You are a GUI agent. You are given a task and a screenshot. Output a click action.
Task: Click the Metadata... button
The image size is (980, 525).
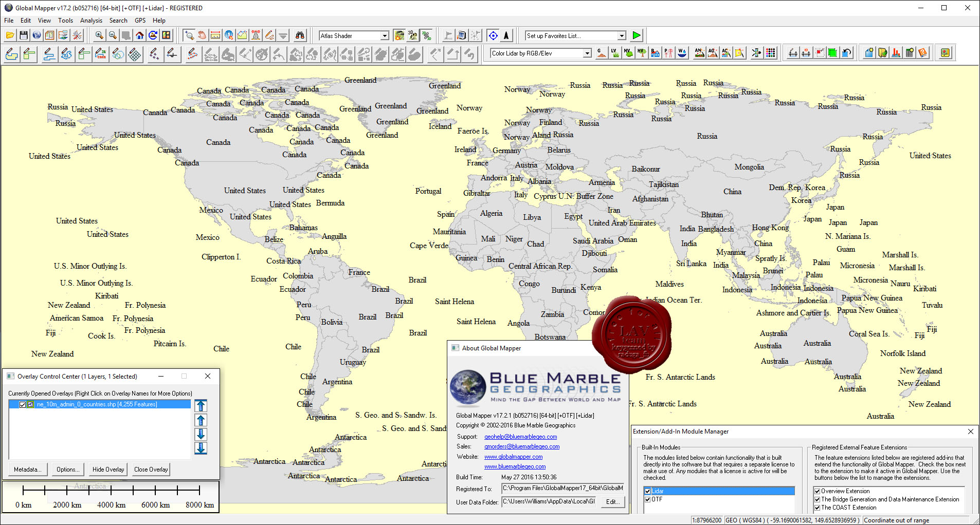point(28,470)
